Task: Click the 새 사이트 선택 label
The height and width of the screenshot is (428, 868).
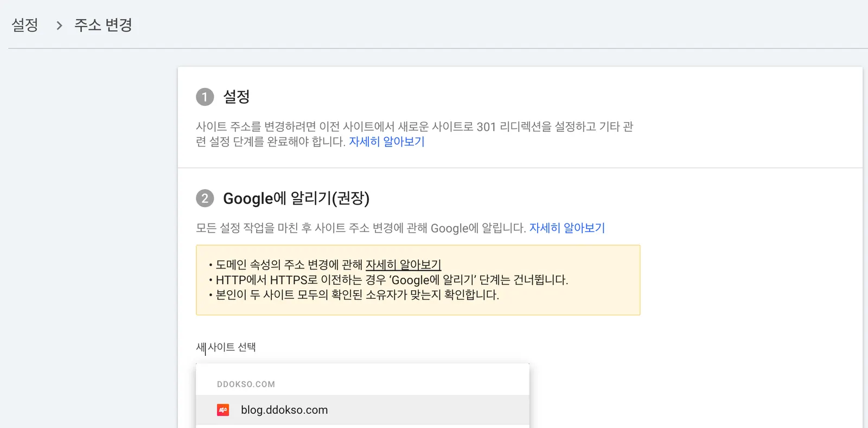Action: pyautogui.click(x=226, y=347)
